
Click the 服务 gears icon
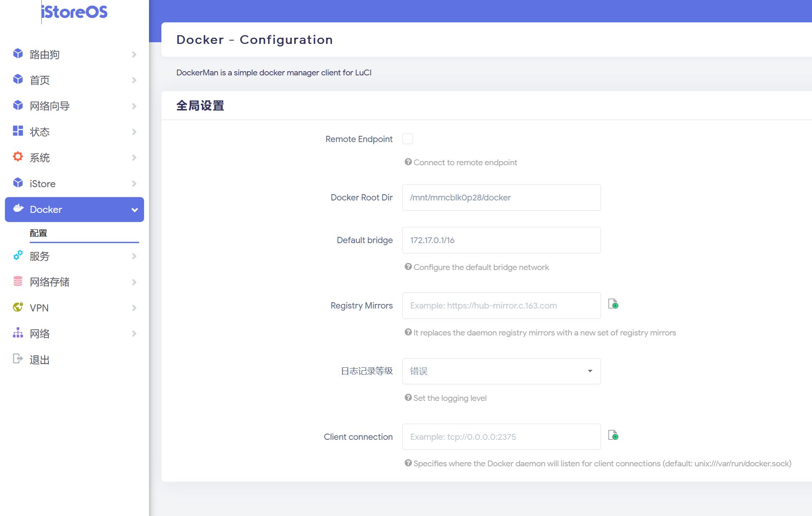pyautogui.click(x=18, y=255)
